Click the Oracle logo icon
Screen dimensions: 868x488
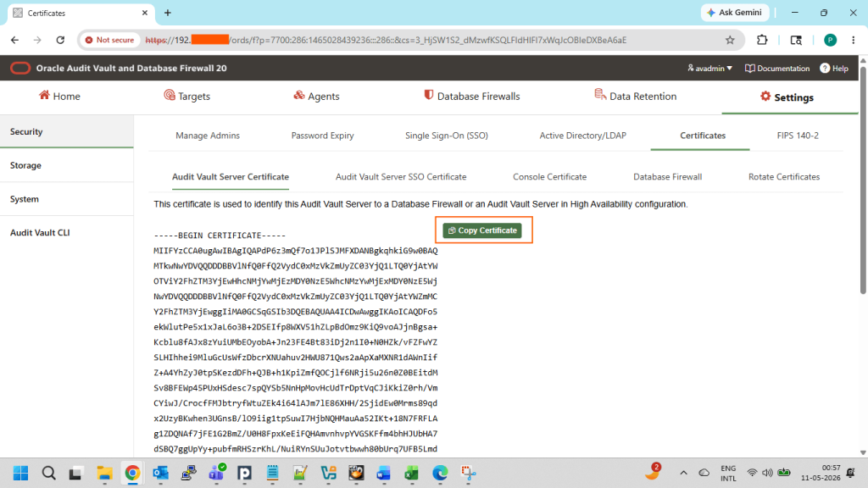click(x=20, y=68)
